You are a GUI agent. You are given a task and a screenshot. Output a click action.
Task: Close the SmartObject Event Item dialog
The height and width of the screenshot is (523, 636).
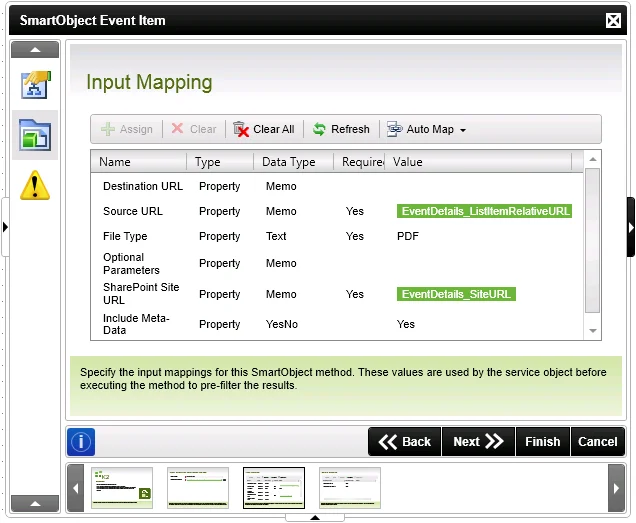(x=613, y=20)
